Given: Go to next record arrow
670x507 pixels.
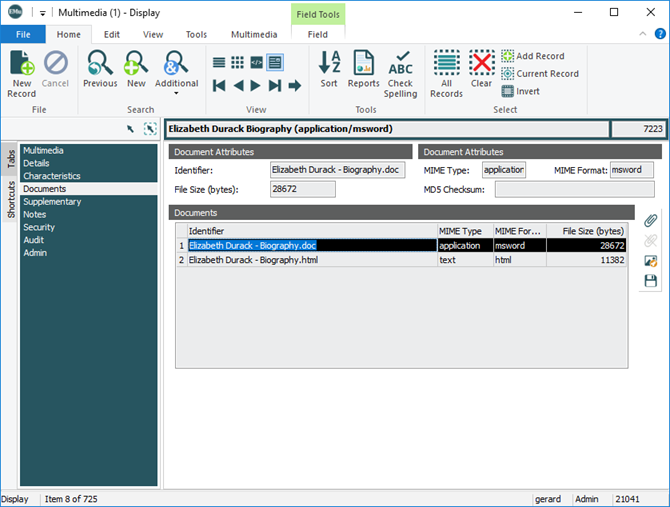Looking at the screenshot, I should pyautogui.click(x=256, y=86).
